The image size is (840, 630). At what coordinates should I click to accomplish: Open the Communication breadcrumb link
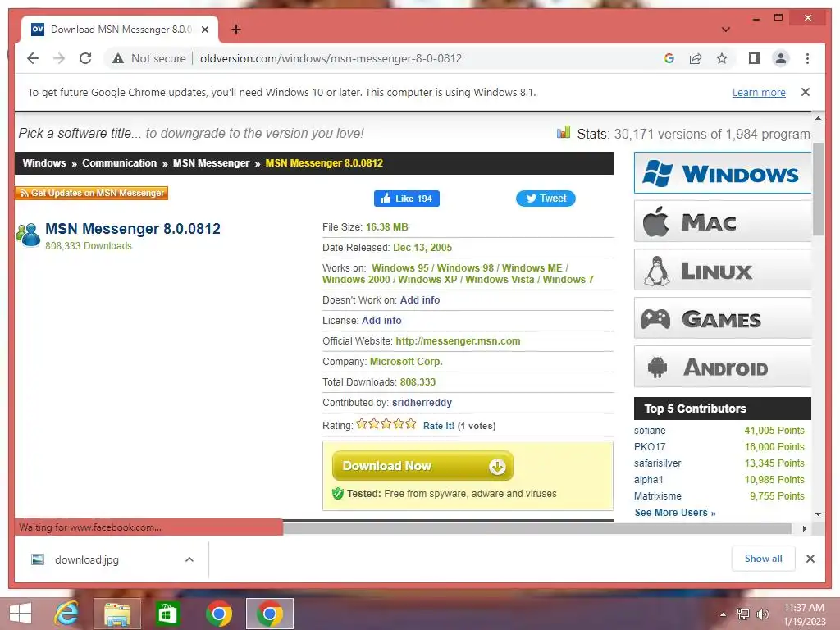pos(120,163)
